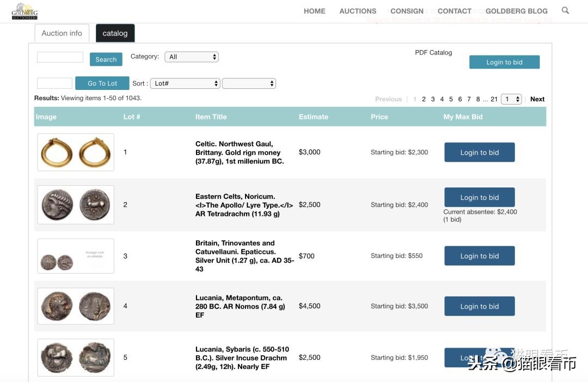Image resolution: width=588 pixels, height=382 pixels.
Task: Click the PDF Catalog link
Action: coord(433,53)
